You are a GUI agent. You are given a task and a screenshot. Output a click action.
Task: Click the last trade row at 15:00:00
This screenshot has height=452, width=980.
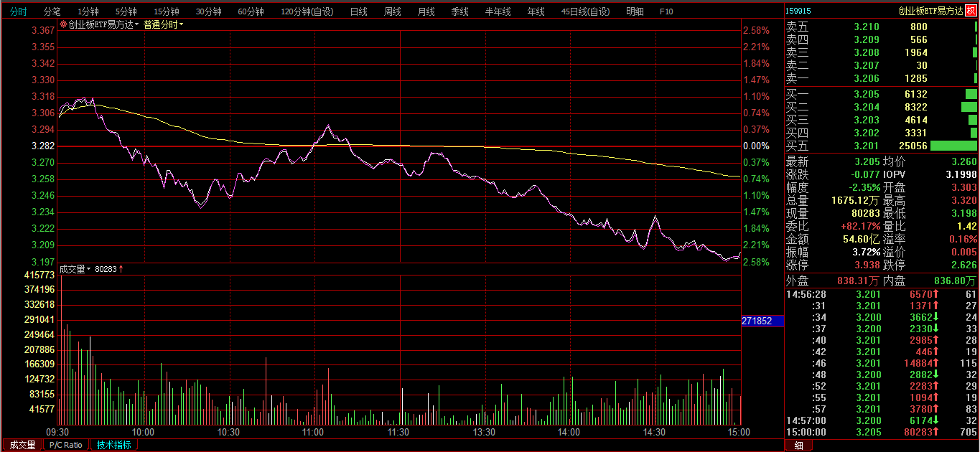pos(881,432)
